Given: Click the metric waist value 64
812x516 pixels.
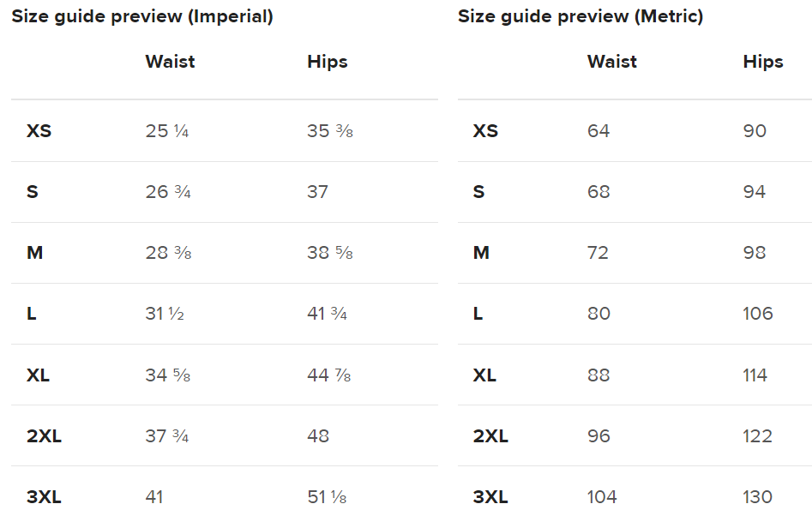Looking at the screenshot, I should pos(598,131).
